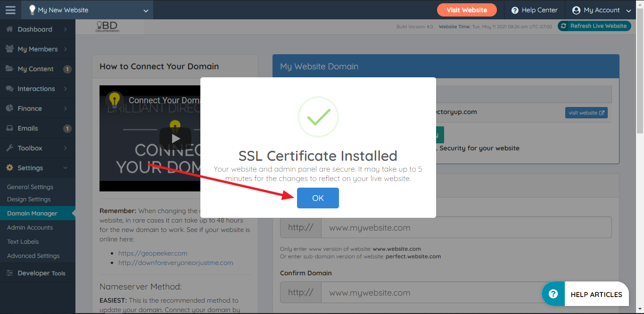Click the My Members people icon
Viewport: 644px width, 314px height.
coord(9,49)
